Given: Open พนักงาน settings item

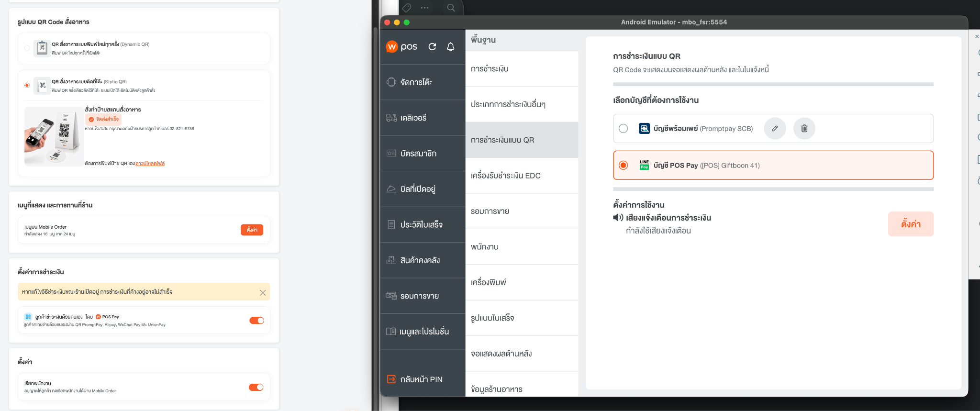Looking at the screenshot, I should [x=522, y=247].
